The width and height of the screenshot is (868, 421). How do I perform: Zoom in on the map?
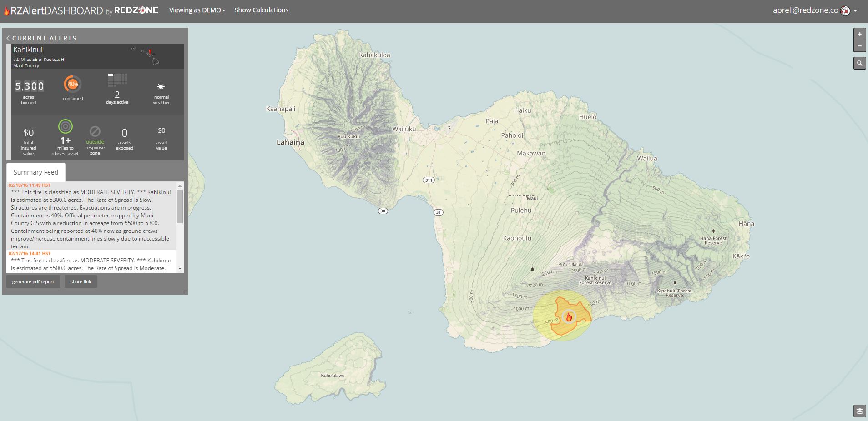(859, 34)
